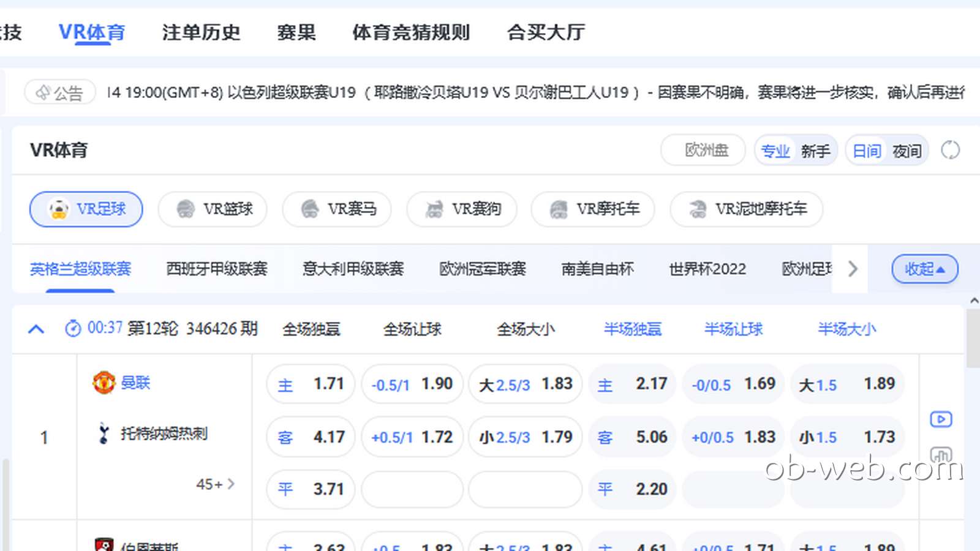This screenshot has width=980, height=551.
Task: Select the 西班牙甲级联赛 league tab
Action: [x=217, y=269]
